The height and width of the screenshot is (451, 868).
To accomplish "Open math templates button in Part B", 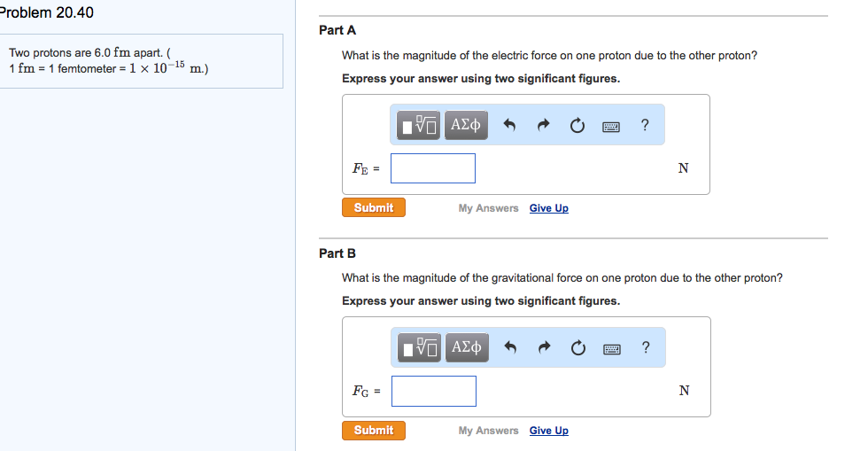I will [x=419, y=347].
